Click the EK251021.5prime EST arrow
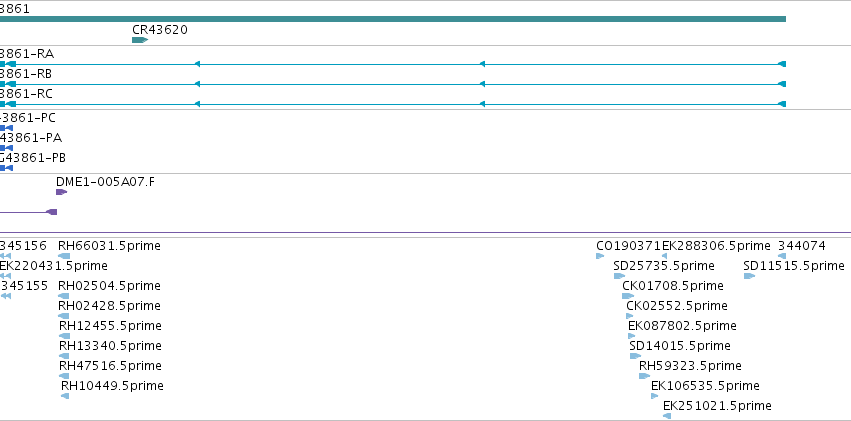 [667, 416]
